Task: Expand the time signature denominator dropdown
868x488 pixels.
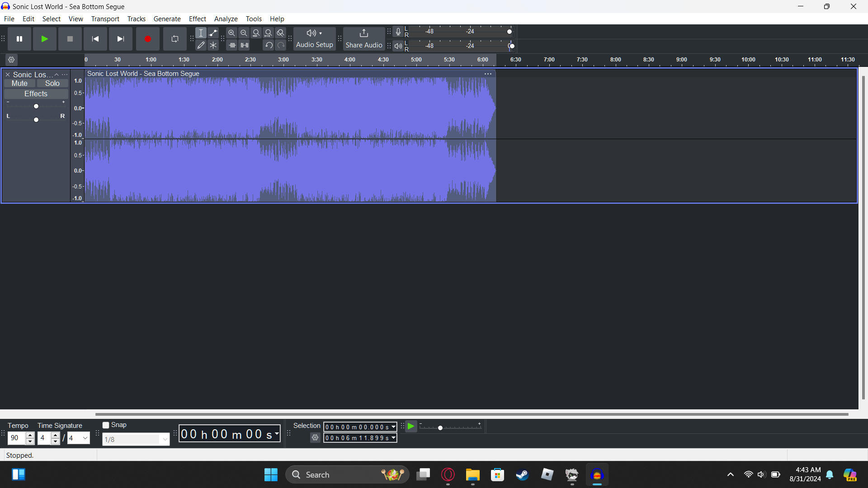Action: tap(85, 438)
